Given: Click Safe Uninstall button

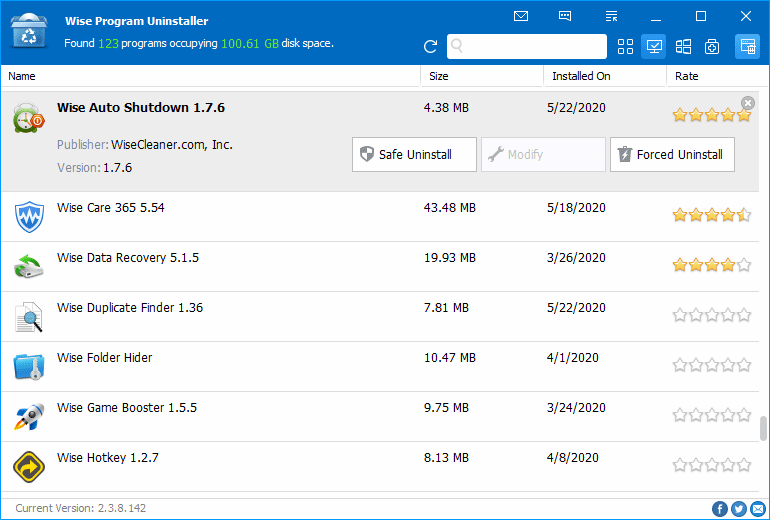Looking at the screenshot, I should tap(414, 155).
